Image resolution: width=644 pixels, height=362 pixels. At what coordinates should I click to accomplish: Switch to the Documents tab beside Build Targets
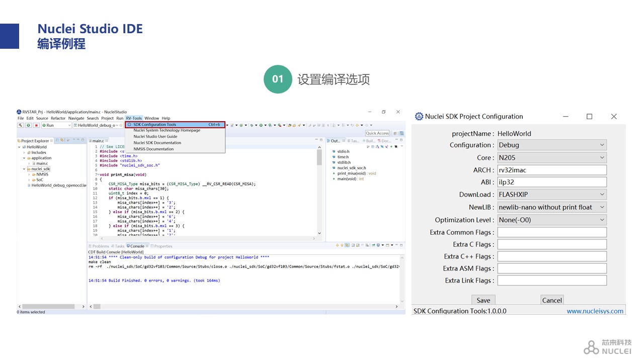[385, 141]
